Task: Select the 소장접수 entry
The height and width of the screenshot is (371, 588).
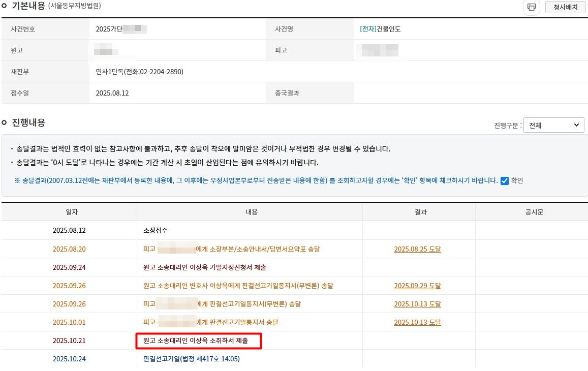Action: [156, 230]
